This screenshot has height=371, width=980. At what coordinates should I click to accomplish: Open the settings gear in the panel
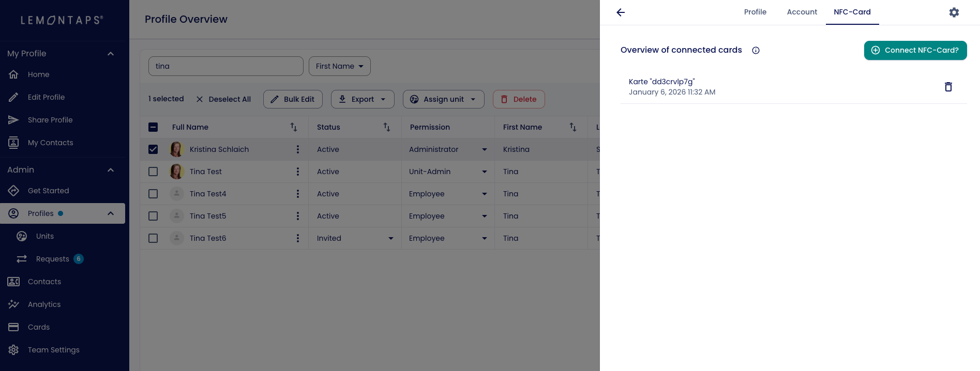(x=954, y=12)
